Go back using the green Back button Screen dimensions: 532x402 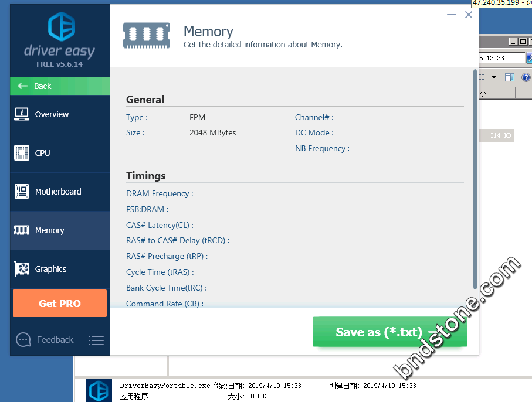coord(60,86)
